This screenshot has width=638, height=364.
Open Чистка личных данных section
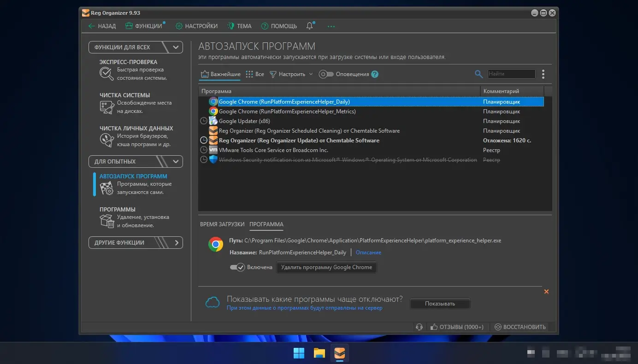pyautogui.click(x=136, y=136)
